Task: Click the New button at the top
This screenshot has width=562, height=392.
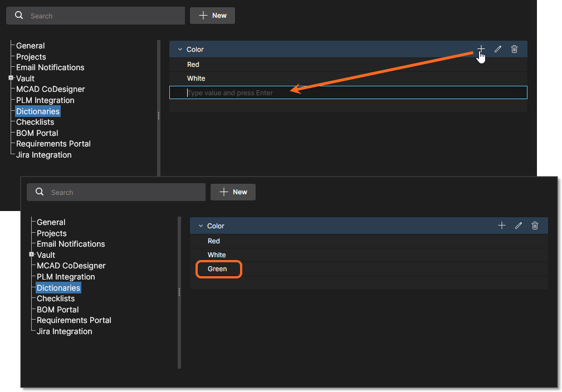Action: pyautogui.click(x=212, y=15)
